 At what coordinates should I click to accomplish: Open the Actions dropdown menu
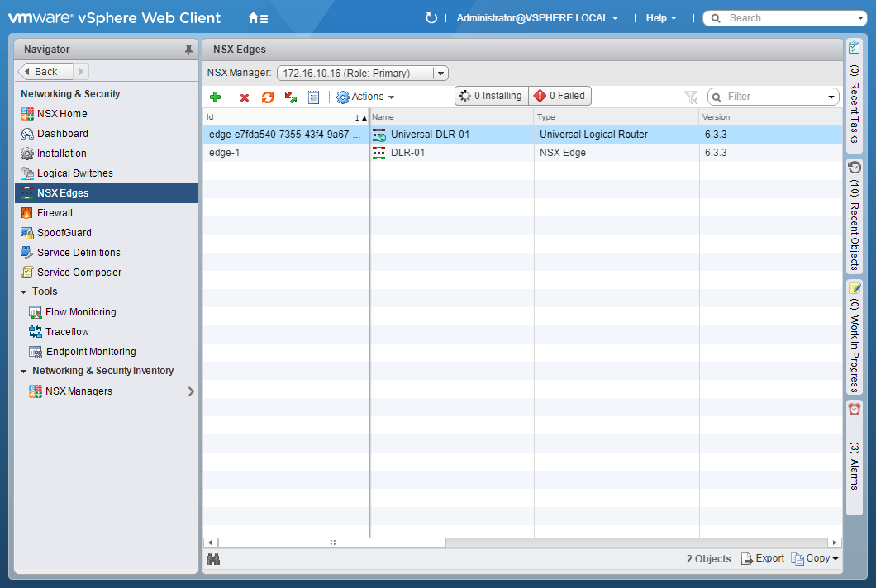pos(366,97)
